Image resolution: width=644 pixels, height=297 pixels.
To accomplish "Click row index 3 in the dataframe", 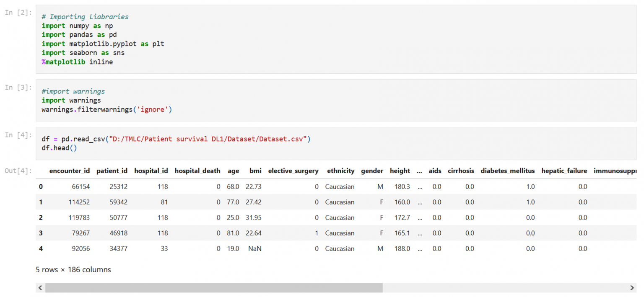I will [41, 233].
